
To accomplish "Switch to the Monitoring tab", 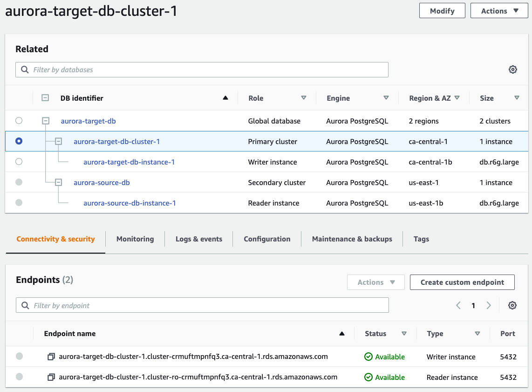I will (x=135, y=239).
